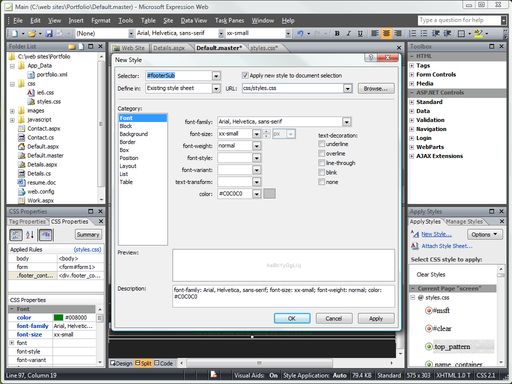The width and height of the screenshot is (512, 384).
Task: Click new folder icon in Folder List
Action: 72,46
